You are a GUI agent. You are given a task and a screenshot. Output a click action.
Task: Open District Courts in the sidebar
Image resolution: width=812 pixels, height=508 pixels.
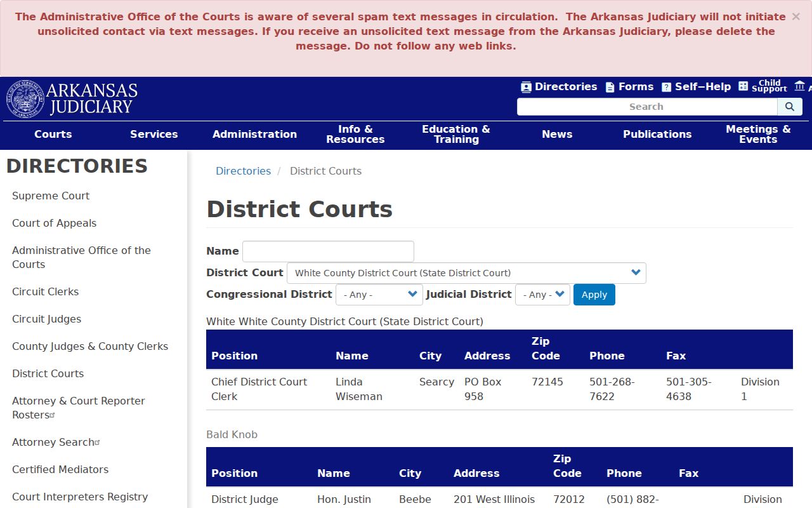[x=48, y=373]
